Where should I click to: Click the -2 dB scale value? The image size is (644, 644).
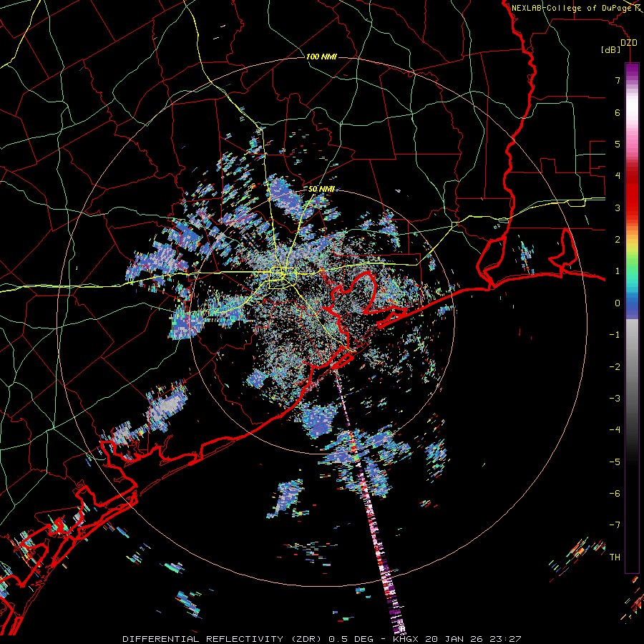[x=615, y=367]
